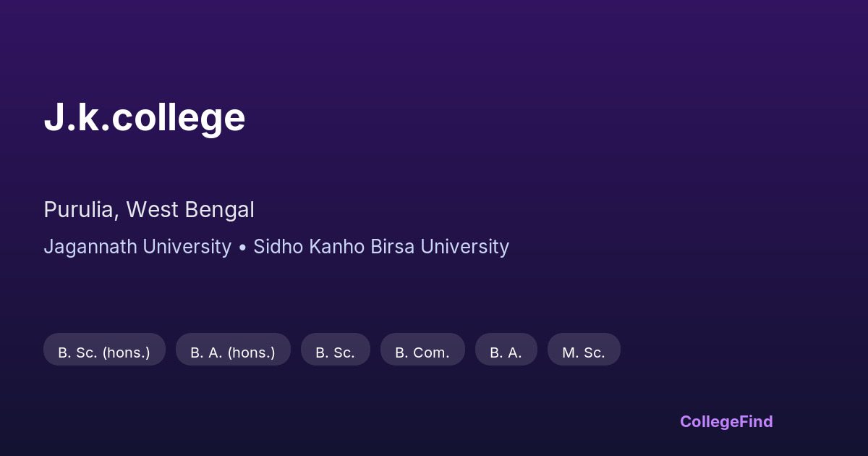Pick the B. Com. course pill

tap(422, 352)
